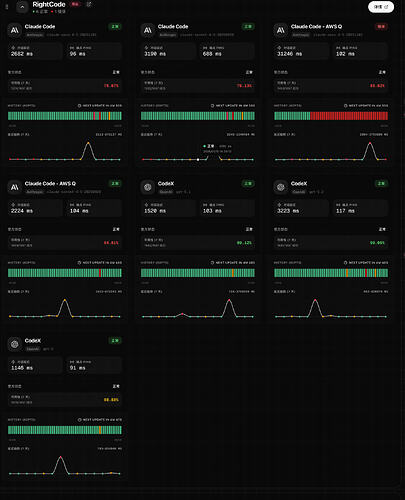405x500 pixels.
Task: Click the 102 ms ping value
Action: click(345, 54)
